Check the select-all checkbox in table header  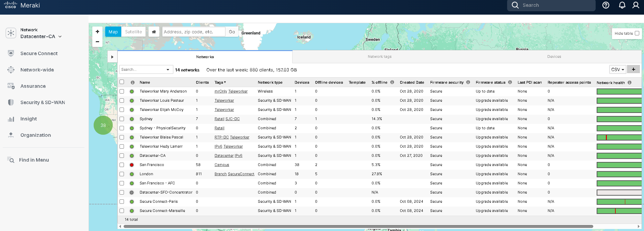[x=122, y=82]
